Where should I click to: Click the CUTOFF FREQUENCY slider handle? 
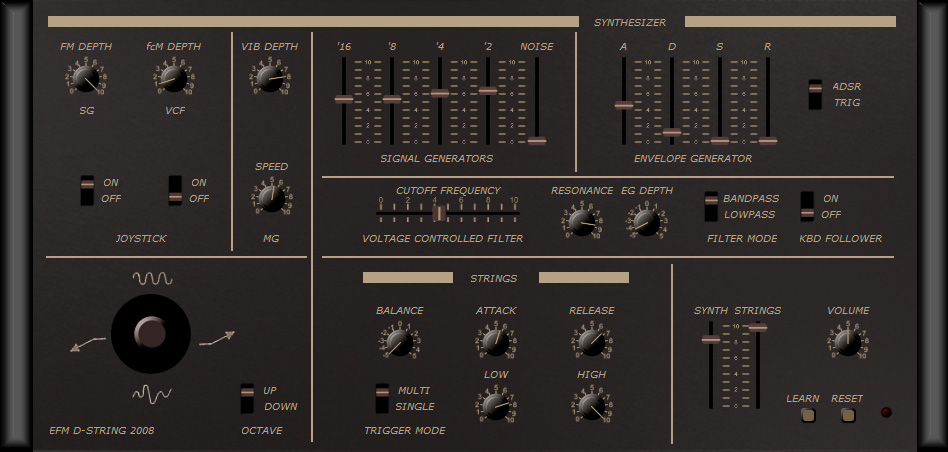click(x=440, y=213)
